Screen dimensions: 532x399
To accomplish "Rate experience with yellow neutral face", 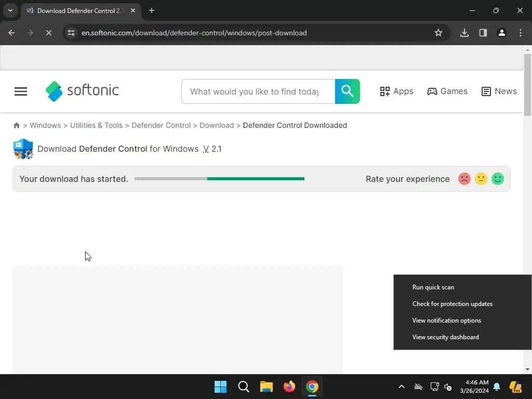I will point(481,179).
